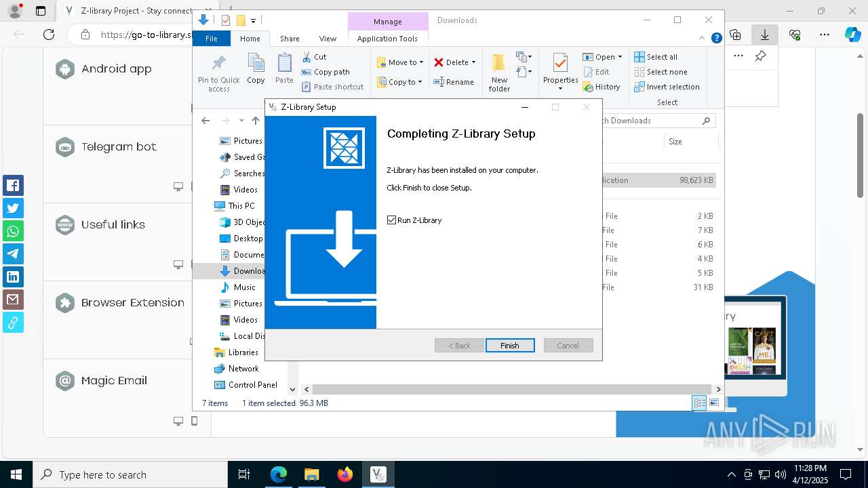
Task: Expand the Delete dropdown arrow
Action: [473, 62]
